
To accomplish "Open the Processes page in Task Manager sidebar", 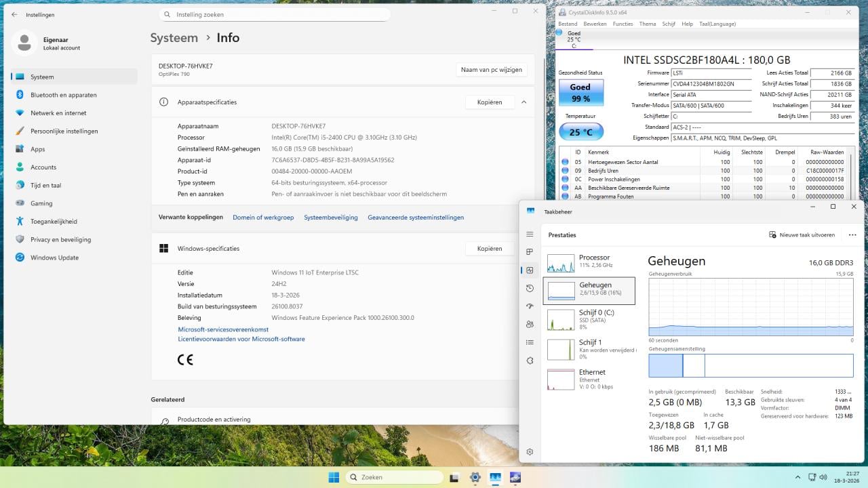I will [530, 251].
